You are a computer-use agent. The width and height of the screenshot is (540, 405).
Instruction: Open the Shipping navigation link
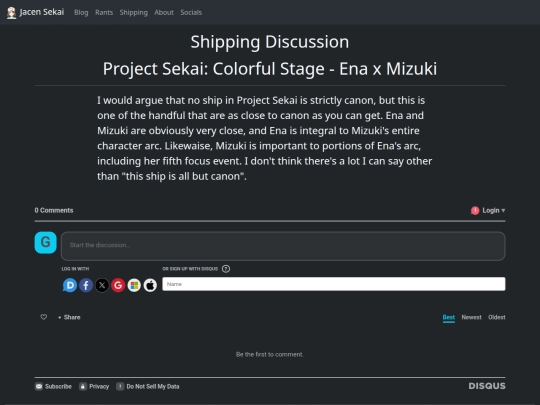click(134, 12)
